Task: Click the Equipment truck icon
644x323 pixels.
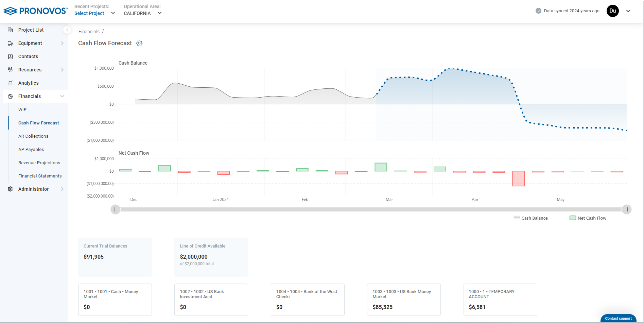Action: [x=10, y=43]
